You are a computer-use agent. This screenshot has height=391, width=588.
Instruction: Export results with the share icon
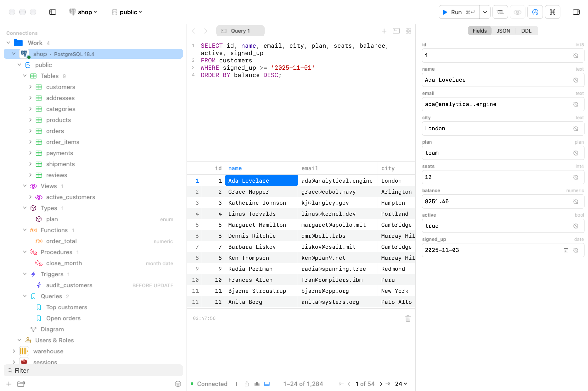pyautogui.click(x=247, y=384)
